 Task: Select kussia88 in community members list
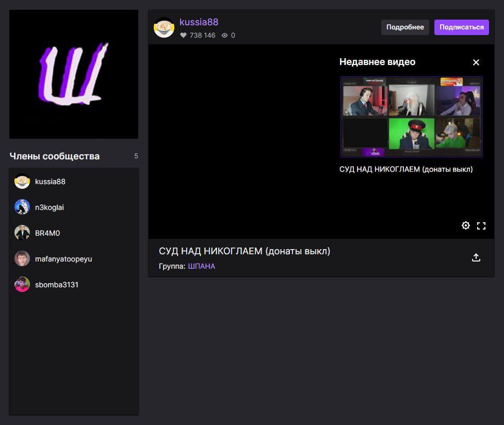(50, 182)
